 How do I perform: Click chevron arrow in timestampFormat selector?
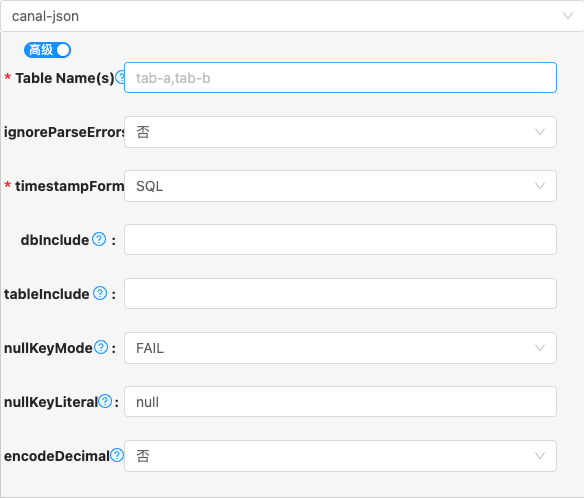(x=540, y=186)
